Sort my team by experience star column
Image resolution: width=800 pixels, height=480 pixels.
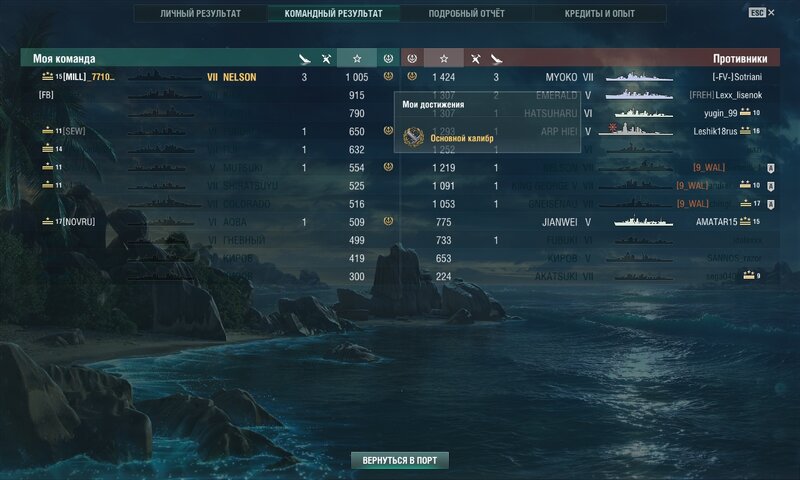(x=357, y=58)
